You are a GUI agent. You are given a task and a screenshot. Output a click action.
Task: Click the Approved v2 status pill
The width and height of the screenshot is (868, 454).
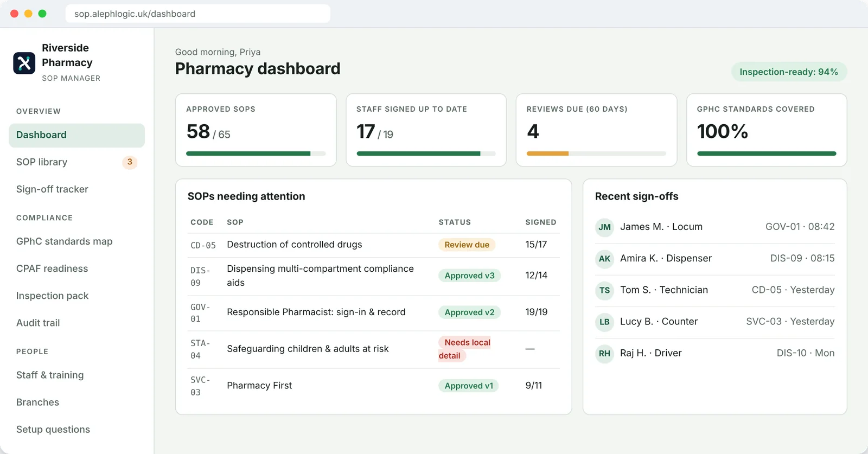coord(469,312)
